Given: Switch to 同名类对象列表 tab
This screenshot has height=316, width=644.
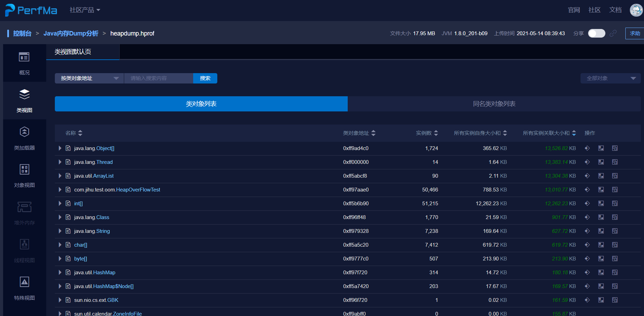Looking at the screenshot, I should coord(494,104).
